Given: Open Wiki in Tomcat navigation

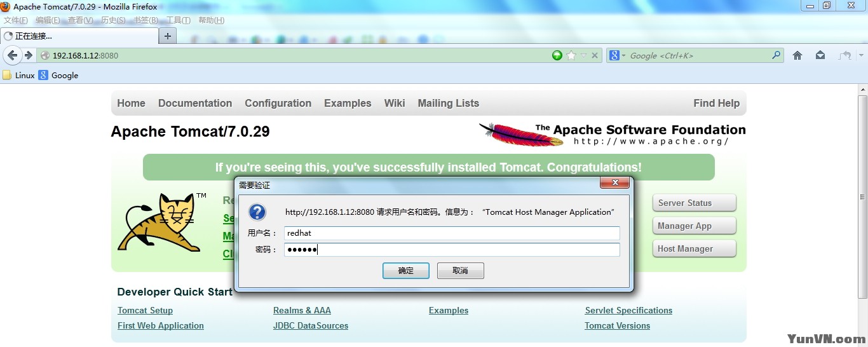Looking at the screenshot, I should click(395, 103).
